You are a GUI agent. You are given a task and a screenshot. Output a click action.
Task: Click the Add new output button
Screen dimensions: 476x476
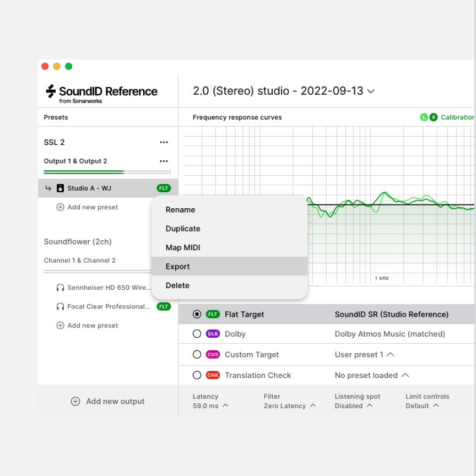[x=108, y=401]
